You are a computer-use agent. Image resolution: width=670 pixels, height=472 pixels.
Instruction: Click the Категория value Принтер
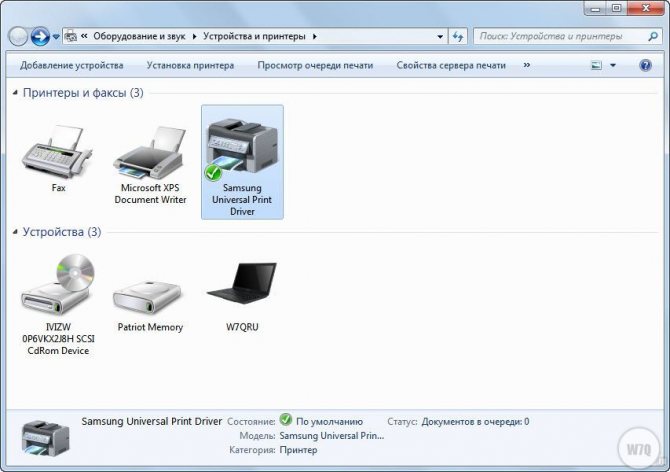tap(298, 450)
